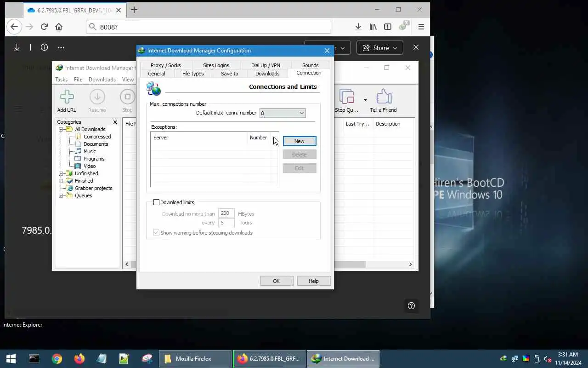
Task: Click the Firefox address bar
Action: [209, 27]
